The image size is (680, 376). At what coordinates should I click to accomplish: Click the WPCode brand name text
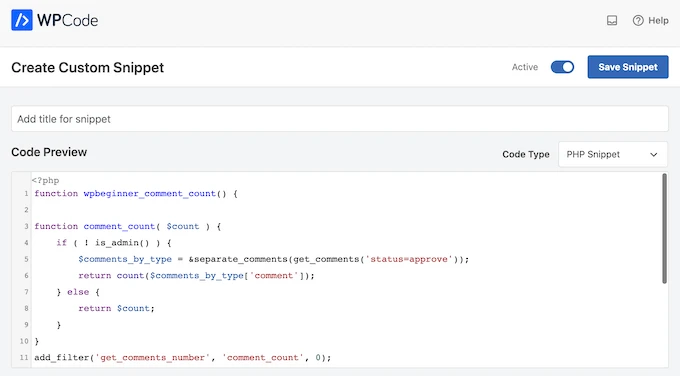68,20
